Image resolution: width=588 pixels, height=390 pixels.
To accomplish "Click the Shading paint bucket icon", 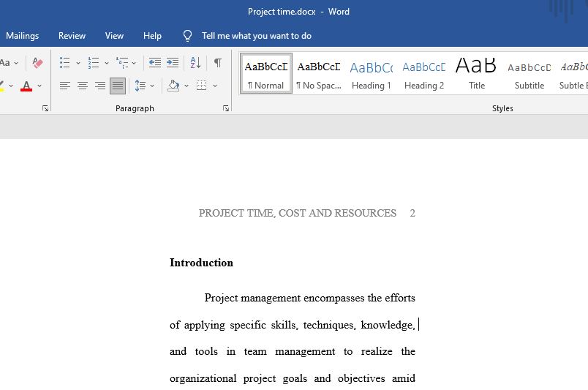I will (173, 86).
